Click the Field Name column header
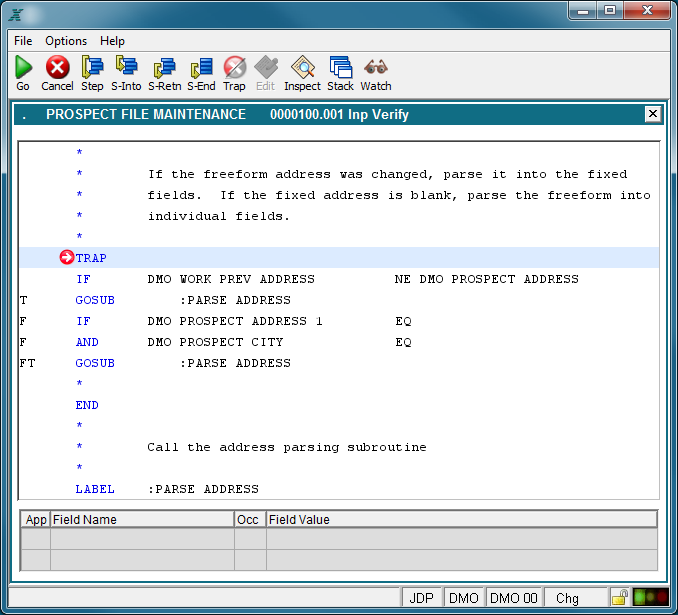This screenshot has height=615, width=678. [140, 520]
